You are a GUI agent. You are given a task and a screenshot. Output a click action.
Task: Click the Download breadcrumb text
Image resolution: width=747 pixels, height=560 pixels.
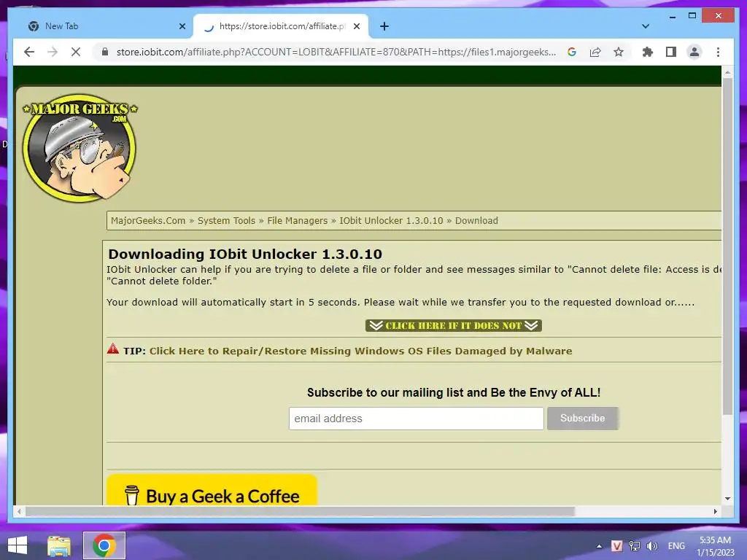(x=476, y=220)
